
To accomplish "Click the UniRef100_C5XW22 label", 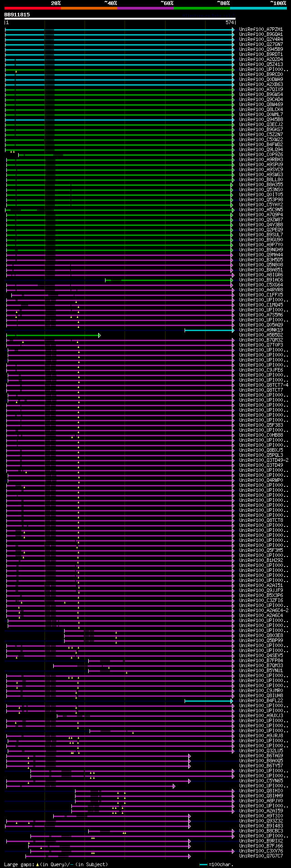I will (x=261, y=139).
